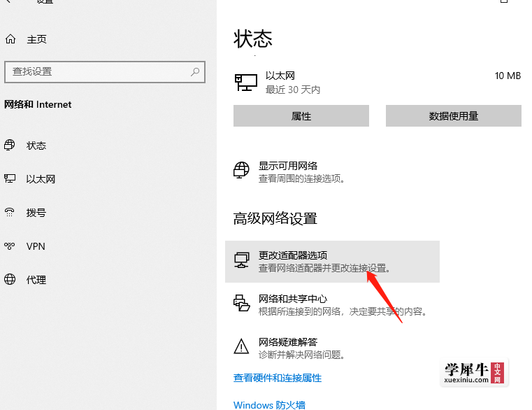
Task: Click the magnifier search icon
Action: 195,71
